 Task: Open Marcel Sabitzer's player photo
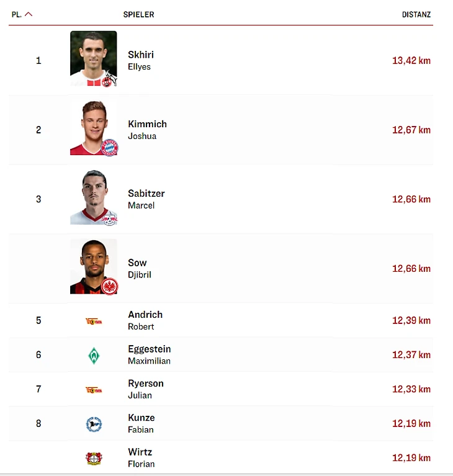tap(93, 197)
